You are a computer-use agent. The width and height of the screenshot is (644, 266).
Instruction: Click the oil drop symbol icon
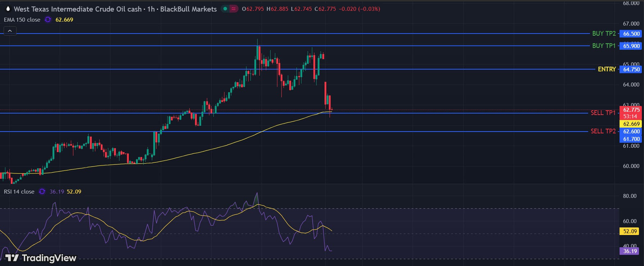[8, 9]
